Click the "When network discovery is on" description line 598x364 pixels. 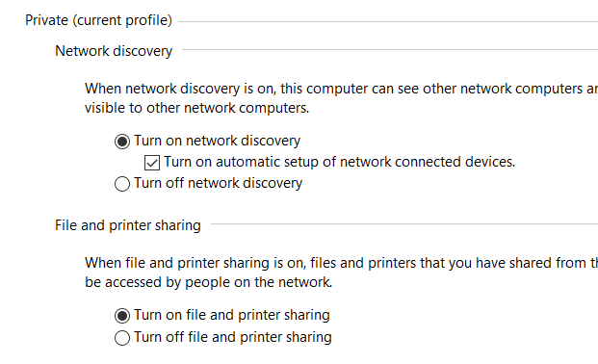click(341, 89)
